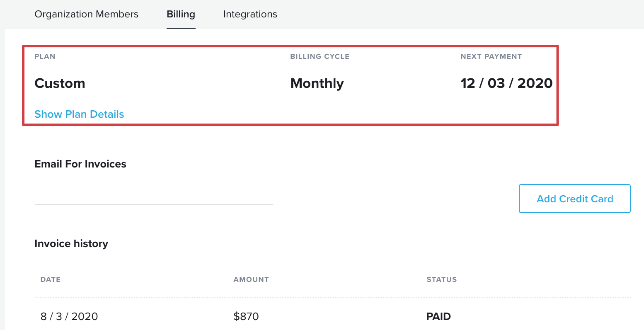The width and height of the screenshot is (644, 330).
Task: Select the 8 / 3 / 2020 invoice date
Action: tap(69, 316)
